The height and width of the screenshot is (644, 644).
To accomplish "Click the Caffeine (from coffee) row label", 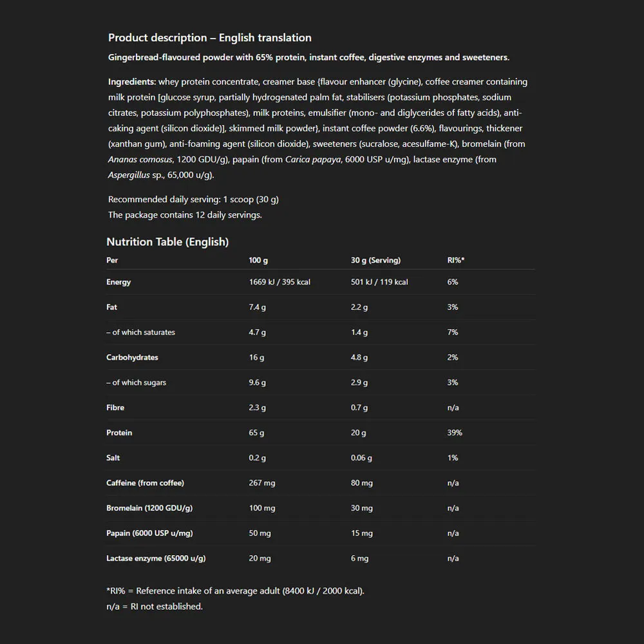I will pyautogui.click(x=145, y=482).
